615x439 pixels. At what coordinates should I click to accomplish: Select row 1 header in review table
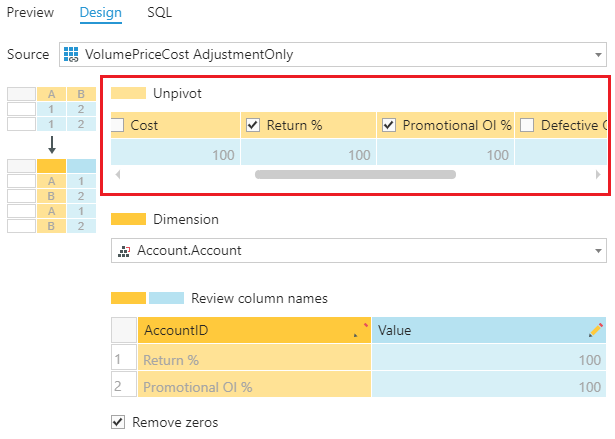click(x=122, y=360)
